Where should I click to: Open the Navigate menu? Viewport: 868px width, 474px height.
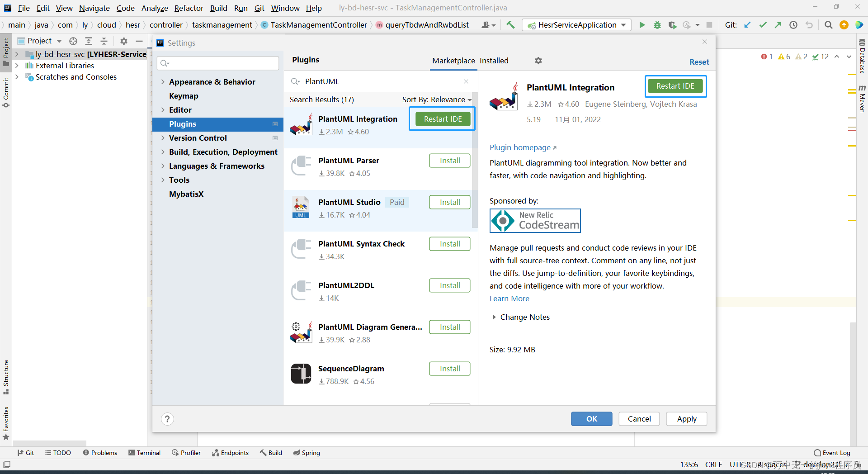tap(94, 8)
